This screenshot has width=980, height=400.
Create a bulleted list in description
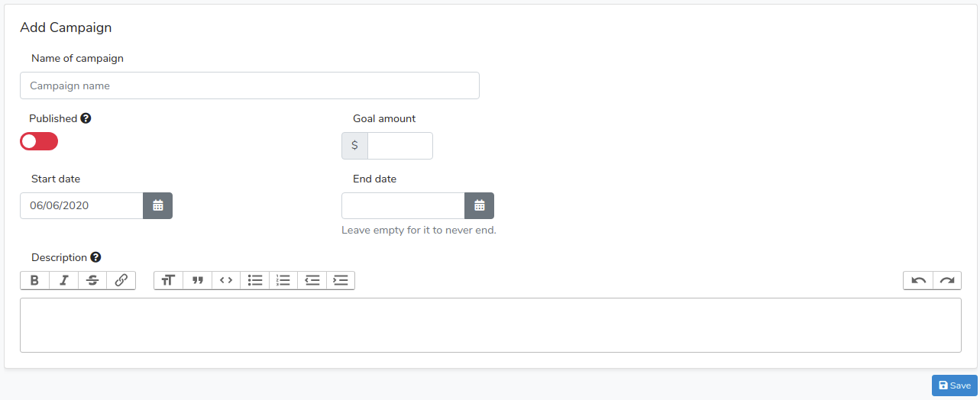point(255,280)
